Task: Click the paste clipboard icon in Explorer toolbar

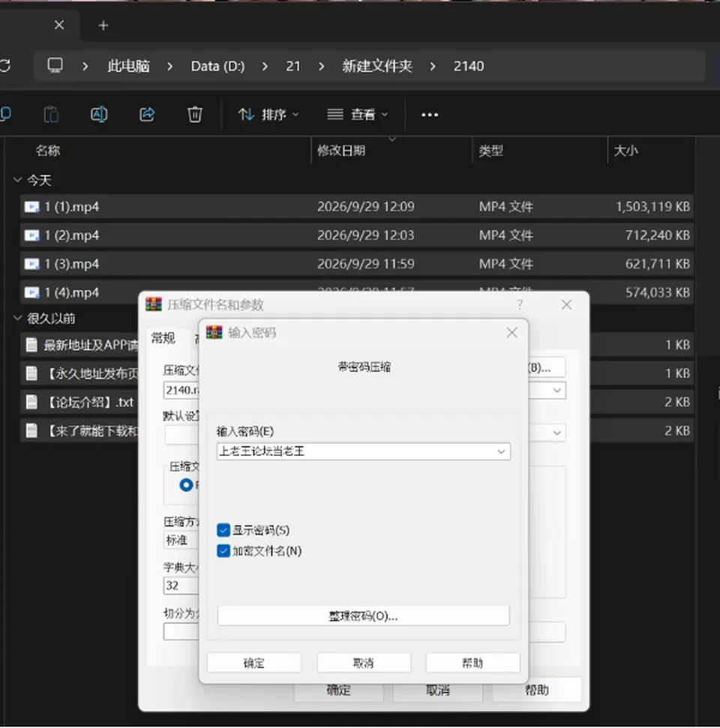Action: coord(51,114)
